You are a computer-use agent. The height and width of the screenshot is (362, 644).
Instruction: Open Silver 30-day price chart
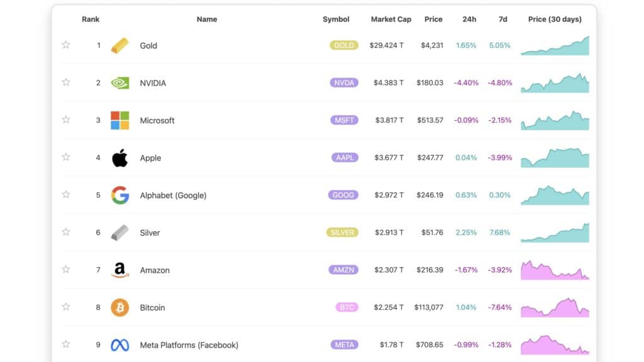pos(555,232)
